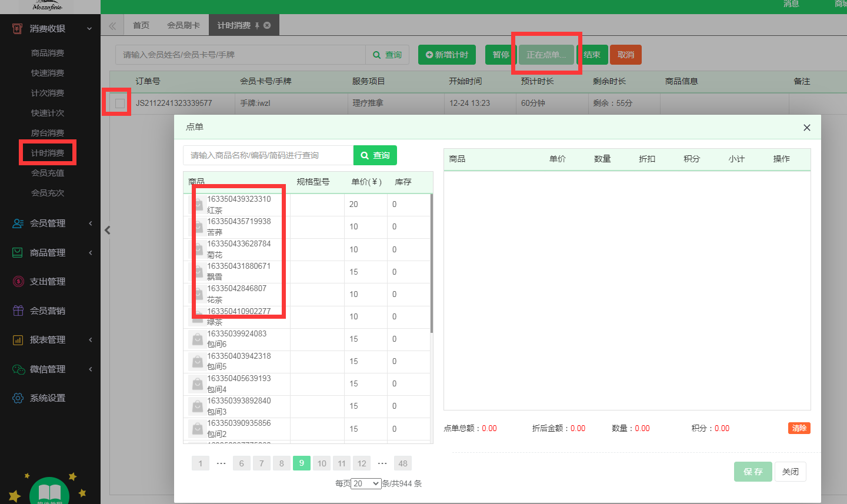Image resolution: width=847 pixels, height=504 pixels.
Task: Expand the 会员管理 submenu arrow
Action: (91, 223)
